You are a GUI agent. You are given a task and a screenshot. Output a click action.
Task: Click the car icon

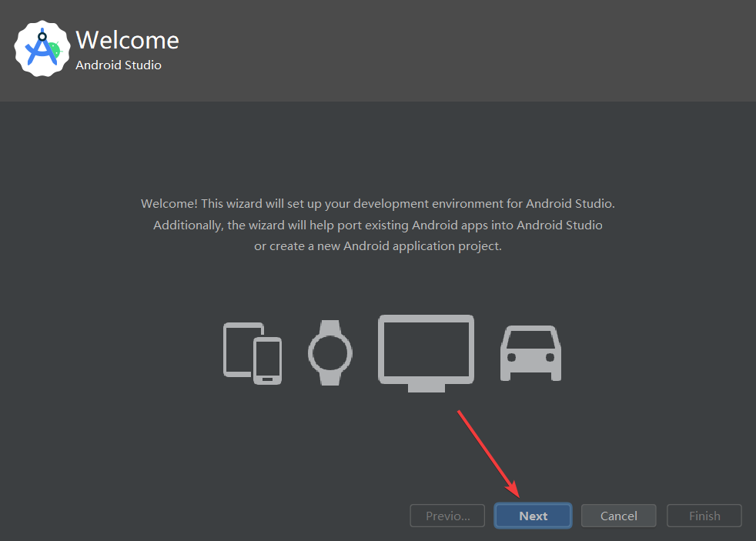point(531,353)
